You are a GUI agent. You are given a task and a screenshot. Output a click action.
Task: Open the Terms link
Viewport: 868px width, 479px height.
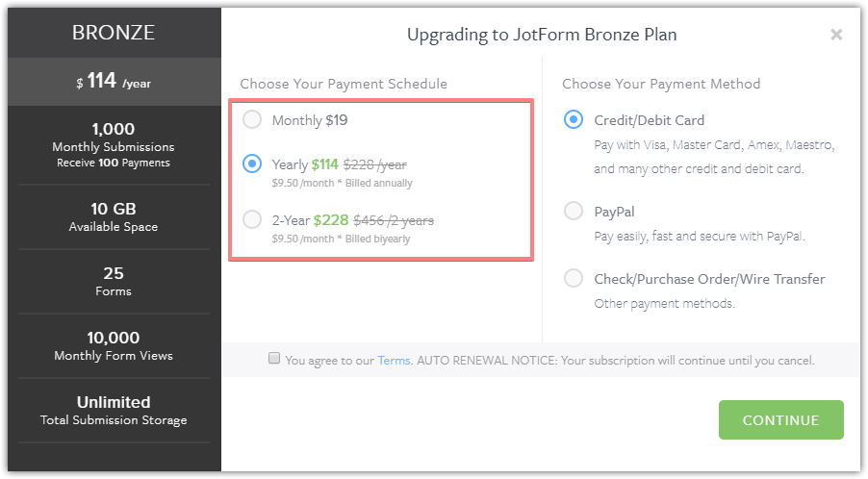(394, 361)
